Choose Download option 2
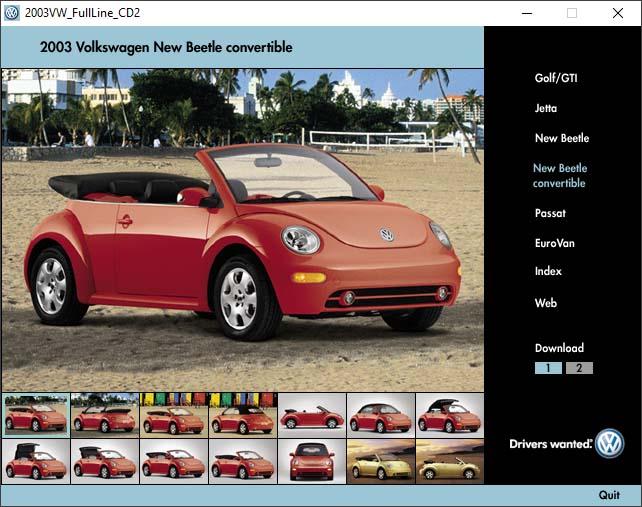The image size is (642, 507). (x=579, y=368)
